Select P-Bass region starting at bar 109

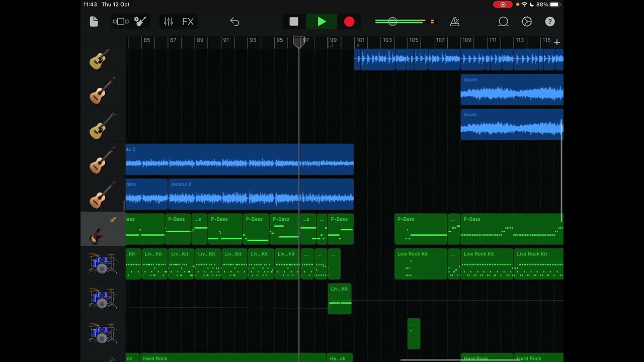tap(512, 229)
